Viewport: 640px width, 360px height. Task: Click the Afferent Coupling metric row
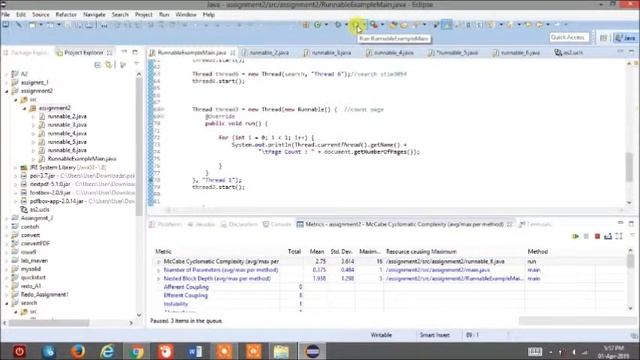point(186,287)
